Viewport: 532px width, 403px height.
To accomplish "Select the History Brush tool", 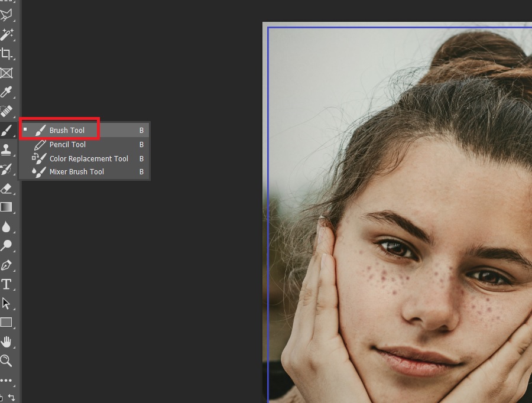I will click(7, 169).
